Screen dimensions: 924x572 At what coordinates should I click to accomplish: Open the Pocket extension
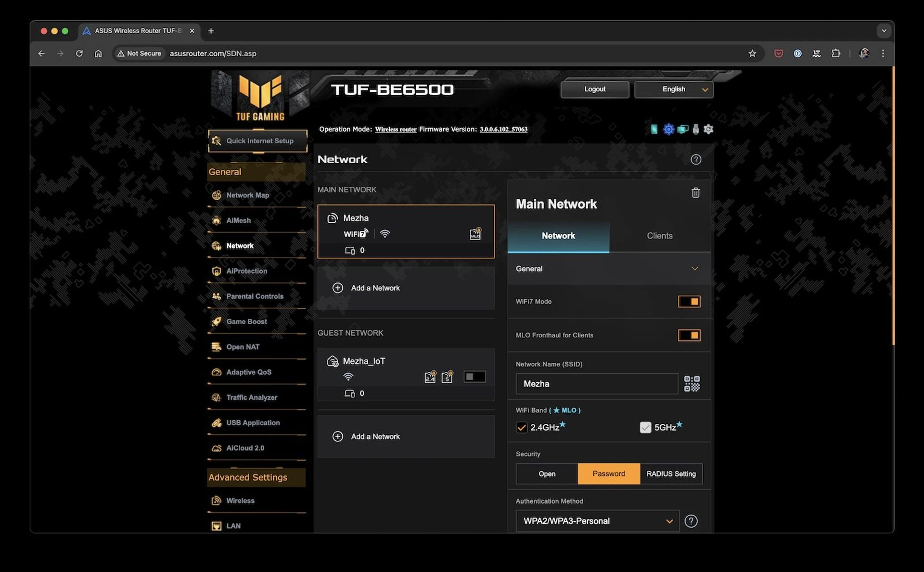(778, 53)
